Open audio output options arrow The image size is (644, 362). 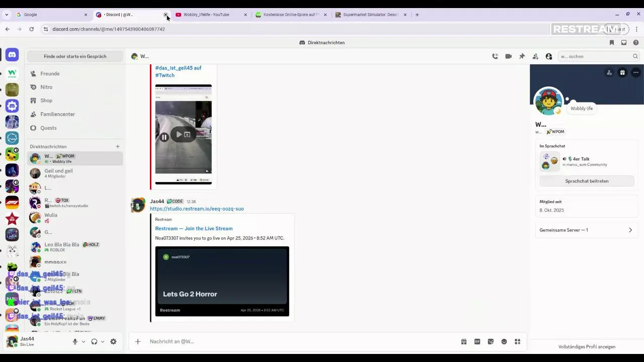tap(103, 342)
